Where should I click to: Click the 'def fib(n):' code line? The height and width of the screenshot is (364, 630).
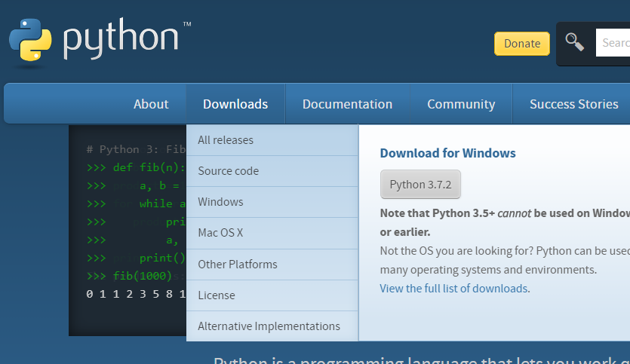click(x=136, y=167)
